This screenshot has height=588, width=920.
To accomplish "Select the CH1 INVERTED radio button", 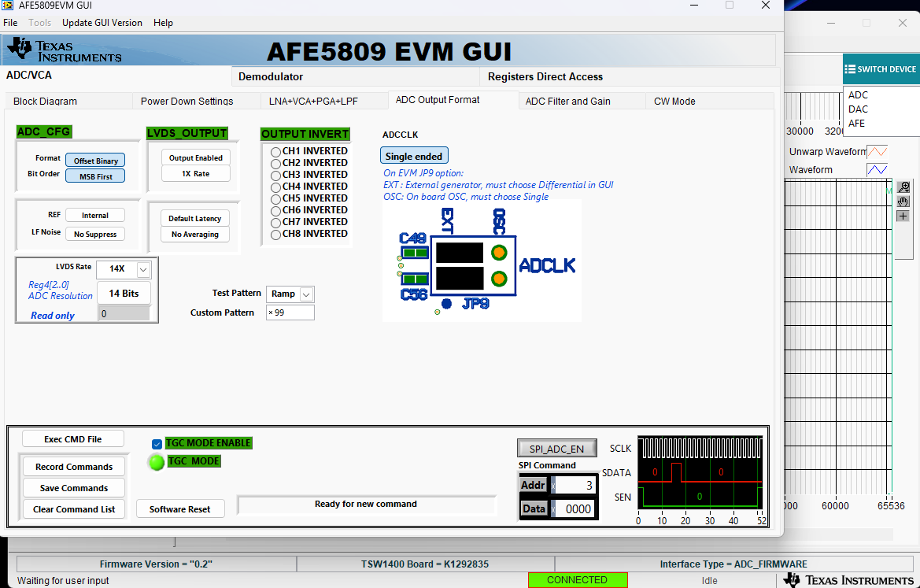I will pyautogui.click(x=275, y=152).
